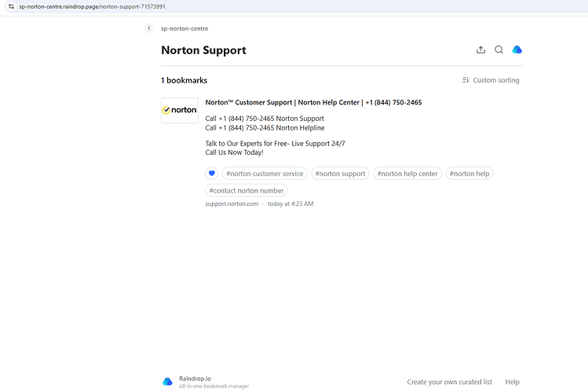Click the browser address bar URL
This screenshot has width=588, height=392.
tap(93, 6)
